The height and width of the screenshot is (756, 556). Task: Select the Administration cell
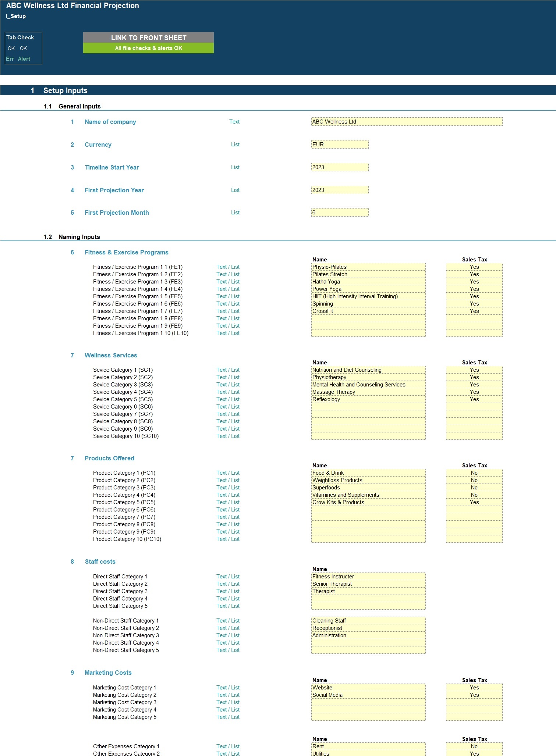pyautogui.click(x=368, y=635)
